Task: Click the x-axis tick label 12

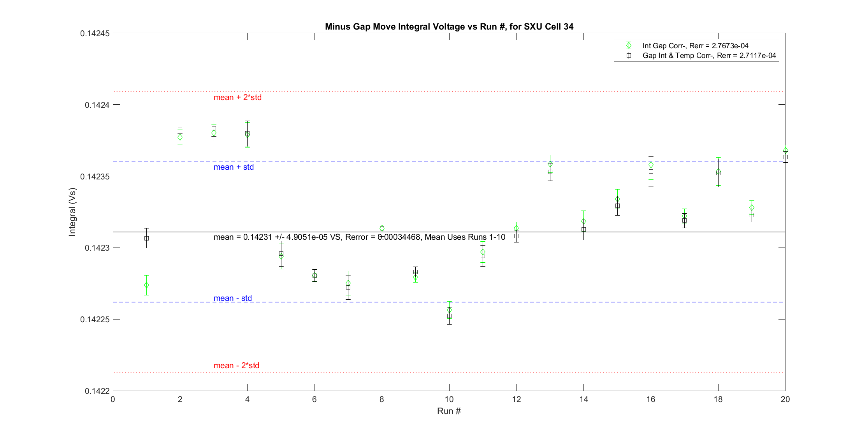Action: [x=516, y=399]
